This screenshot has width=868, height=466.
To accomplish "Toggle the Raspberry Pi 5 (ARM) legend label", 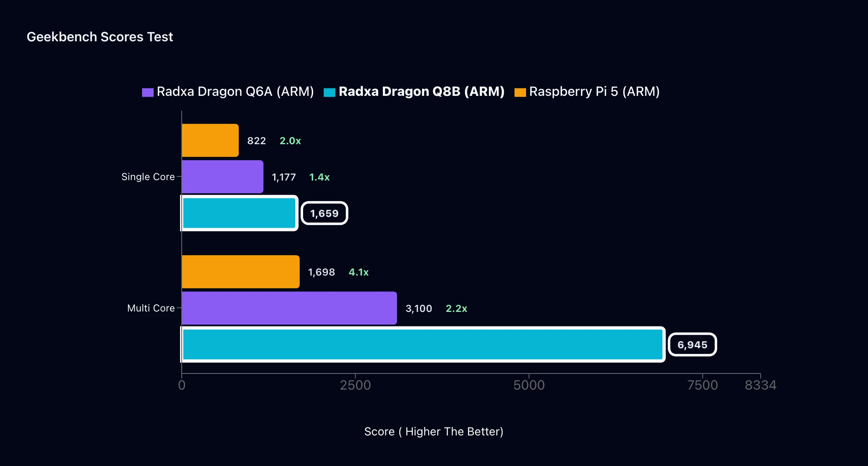I will point(595,91).
